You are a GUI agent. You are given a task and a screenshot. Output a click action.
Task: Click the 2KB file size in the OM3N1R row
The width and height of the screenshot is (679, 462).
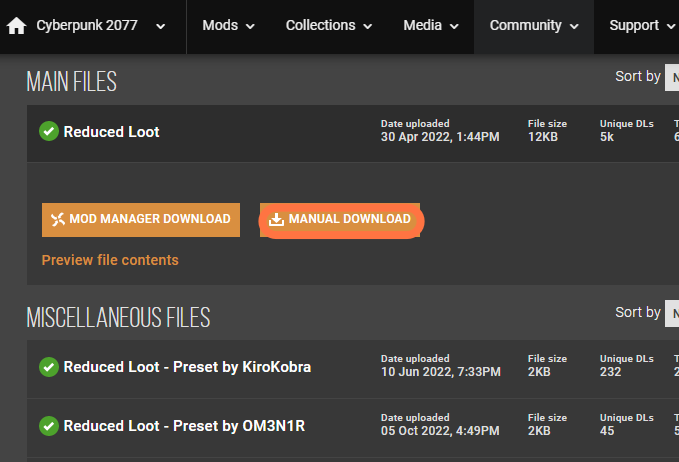539,431
